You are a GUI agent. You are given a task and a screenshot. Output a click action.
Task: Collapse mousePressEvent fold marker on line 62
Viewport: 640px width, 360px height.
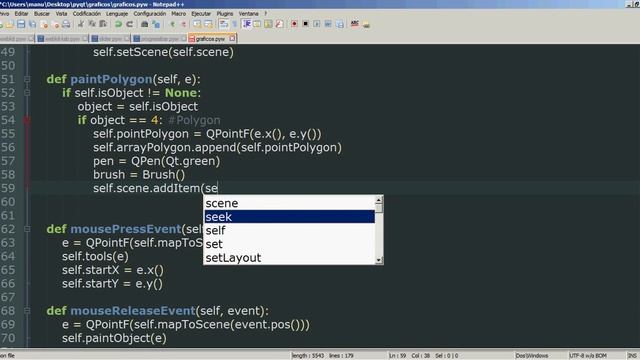click(27, 229)
